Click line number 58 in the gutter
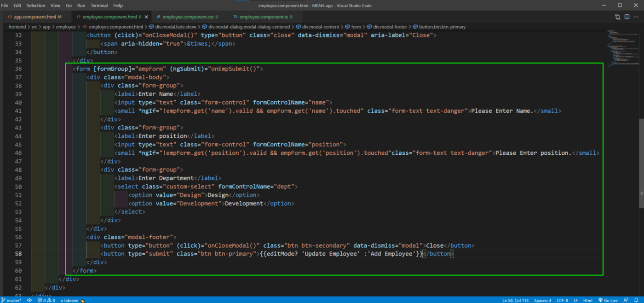Image resolution: width=644 pixels, height=303 pixels. pos(18,254)
